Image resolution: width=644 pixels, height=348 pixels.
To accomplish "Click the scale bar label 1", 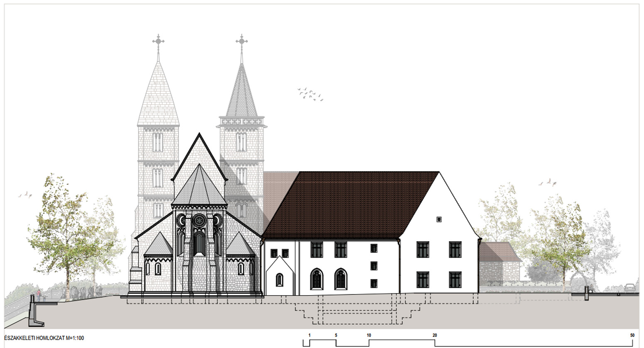I will tap(309, 335).
